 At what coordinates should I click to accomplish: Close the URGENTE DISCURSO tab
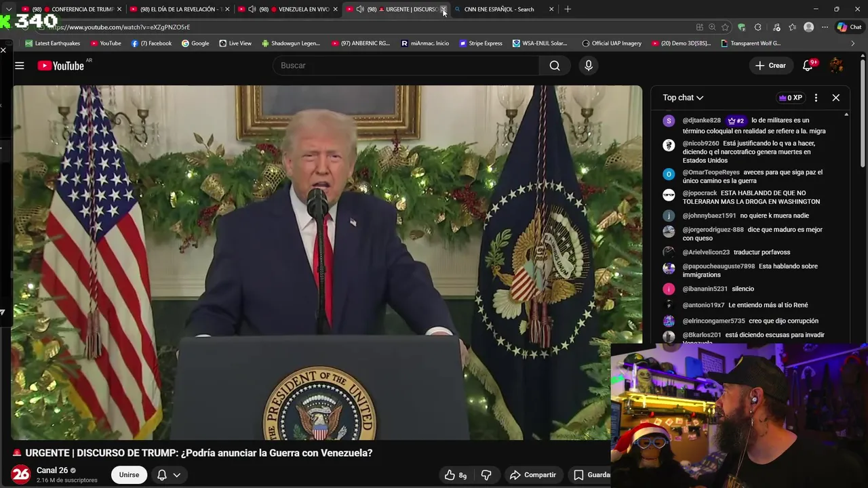[443, 9]
